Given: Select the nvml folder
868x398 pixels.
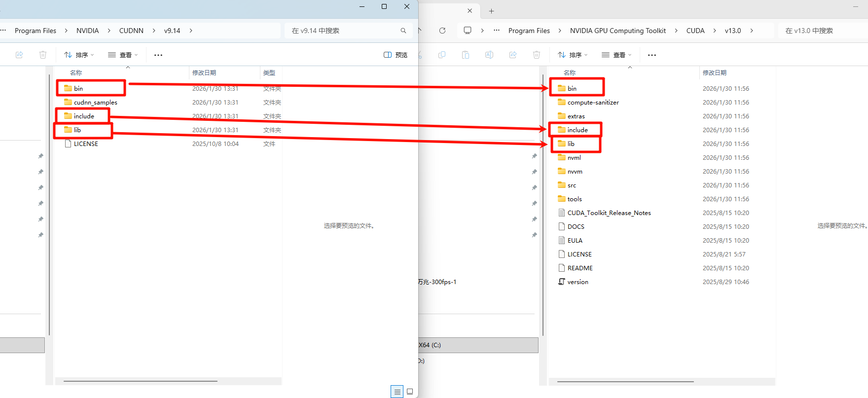Looking at the screenshot, I should (x=574, y=157).
